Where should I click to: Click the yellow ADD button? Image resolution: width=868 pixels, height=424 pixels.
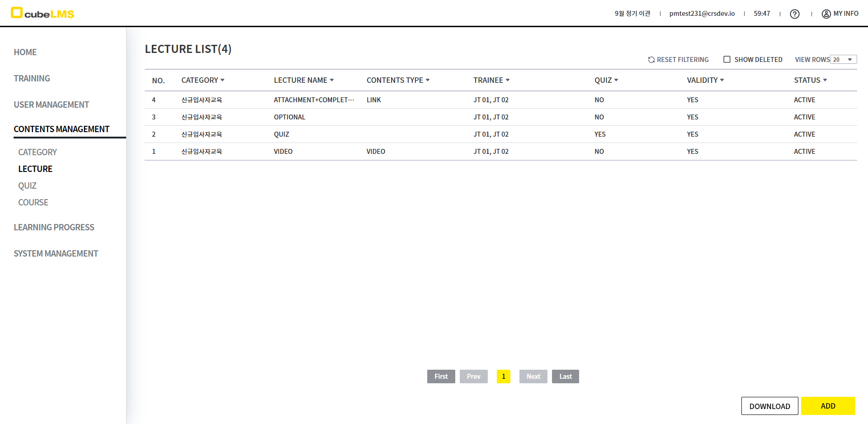828,406
